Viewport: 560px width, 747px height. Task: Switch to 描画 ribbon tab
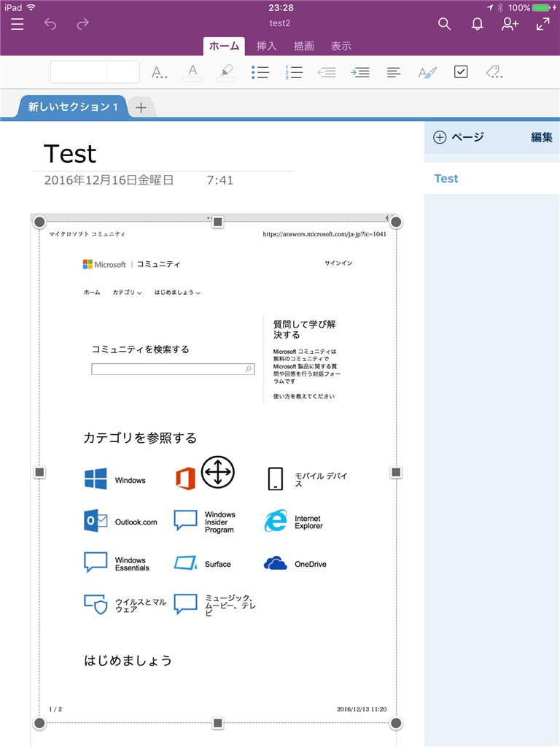coord(304,46)
